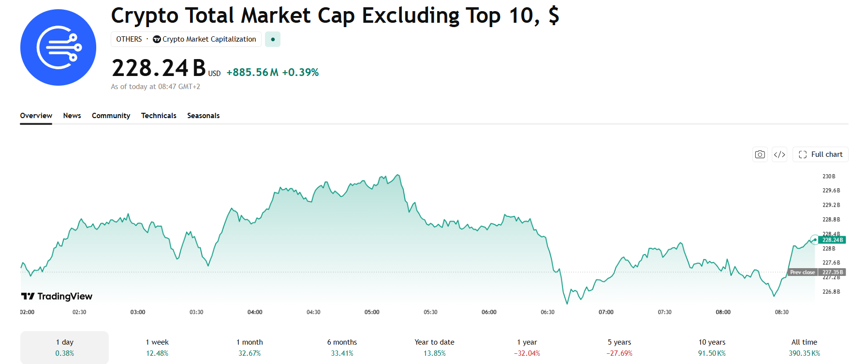868x364 pixels.
Task: Open the embed code icon
Action: click(780, 154)
